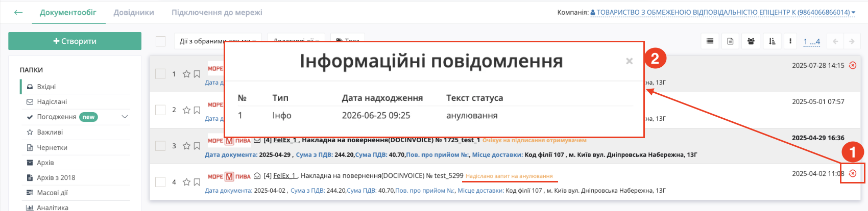868x211 pixels.
Task: Bookmark document row 2
Action: [x=197, y=110]
